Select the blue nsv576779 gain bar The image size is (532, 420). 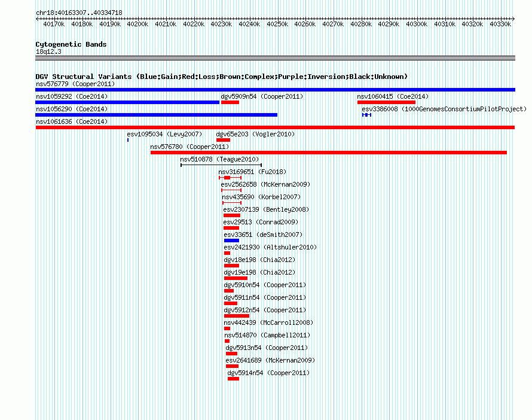[275, 90]
